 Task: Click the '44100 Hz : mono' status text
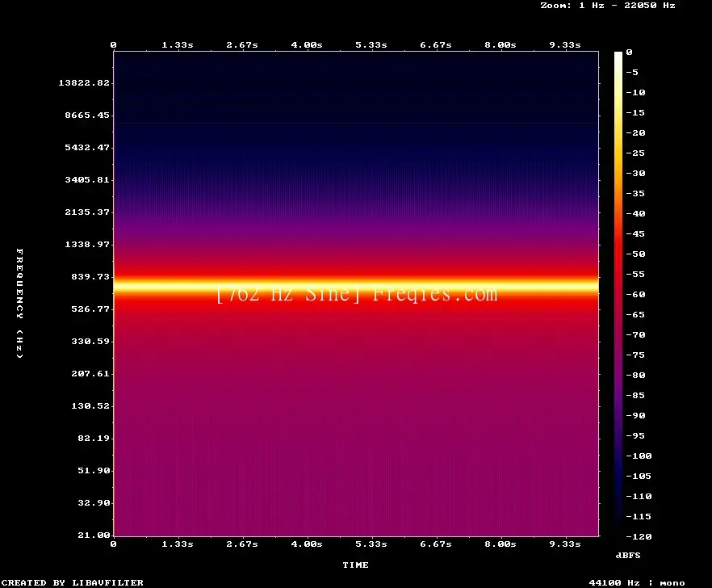(637, 582)
